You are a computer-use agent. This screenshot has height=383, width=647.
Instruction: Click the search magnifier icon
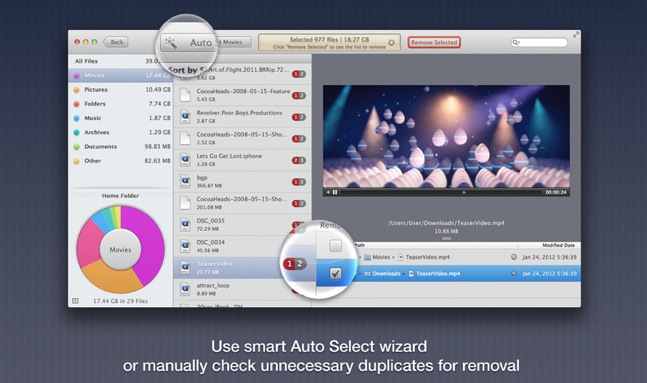coord(515,42)
